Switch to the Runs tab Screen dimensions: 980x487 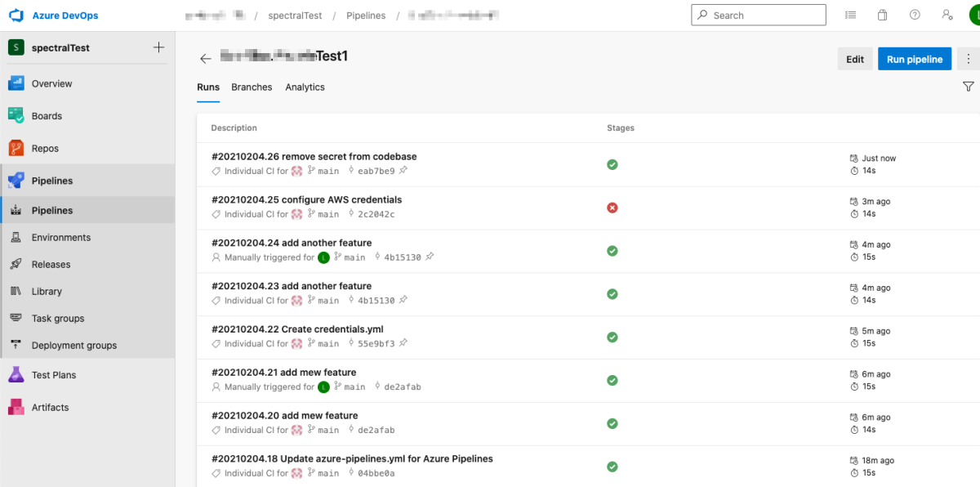pos(208,87)
